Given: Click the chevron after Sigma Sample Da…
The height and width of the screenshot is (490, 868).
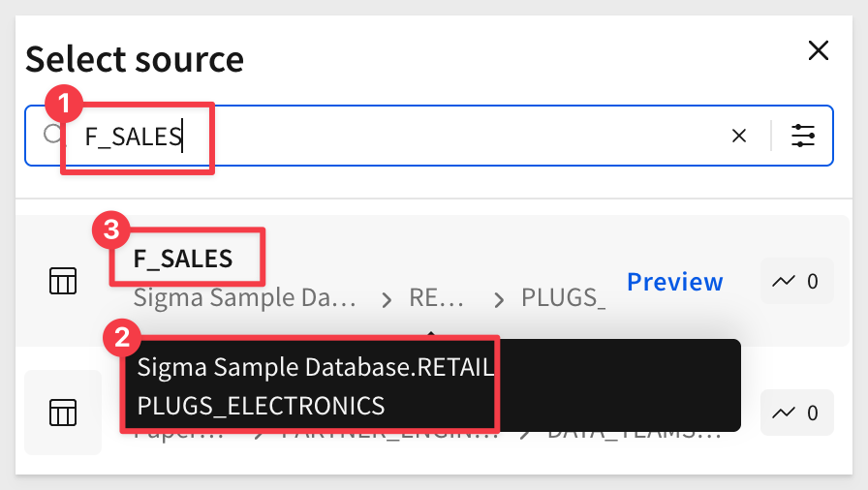Looking at the screenshot, I should [x=387, y=300].
